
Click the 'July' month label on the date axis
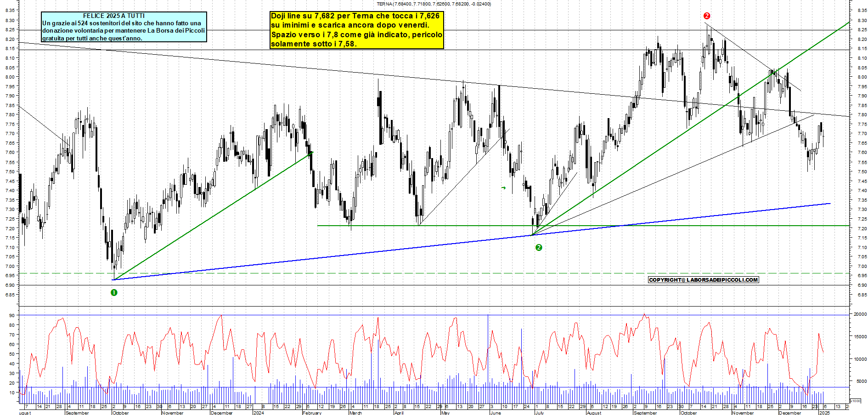(x=540, y=413)
